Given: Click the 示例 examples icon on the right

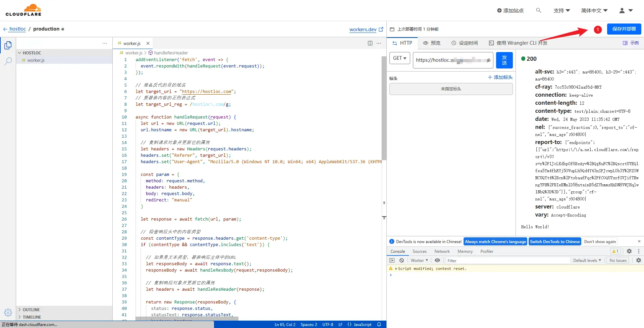Looking at the screenshot, I should coord(626,43).
